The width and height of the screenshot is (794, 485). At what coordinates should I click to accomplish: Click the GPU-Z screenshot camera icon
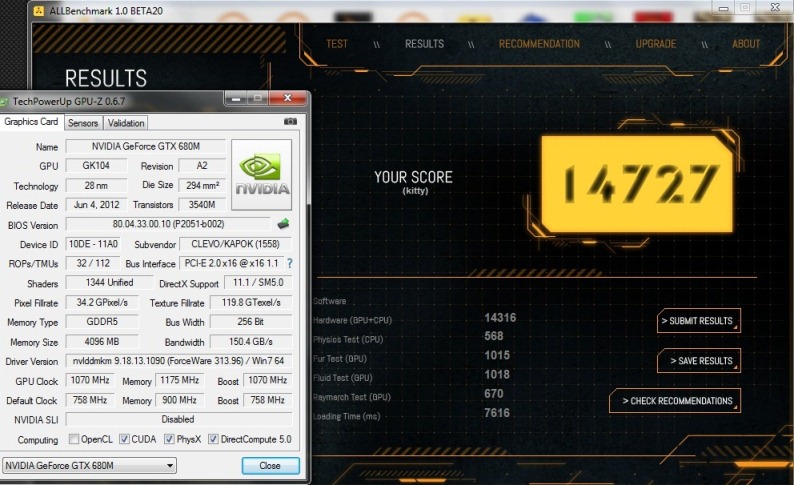tap(290, 122)
